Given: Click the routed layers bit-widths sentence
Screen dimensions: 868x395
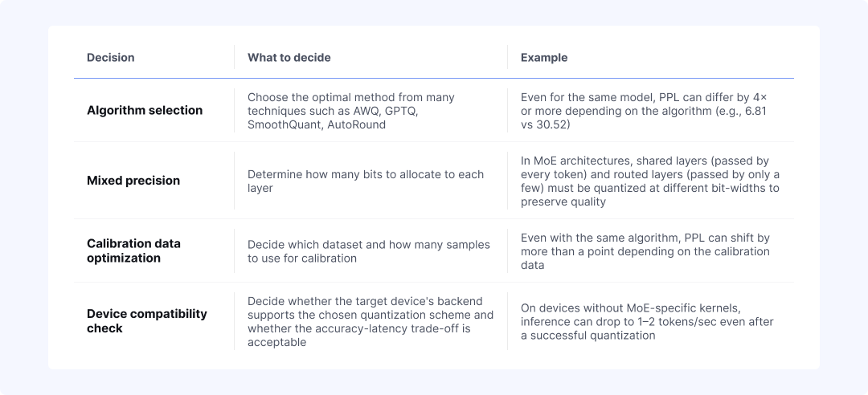Looking at the screenshot, I should click(x=650, y=181).
